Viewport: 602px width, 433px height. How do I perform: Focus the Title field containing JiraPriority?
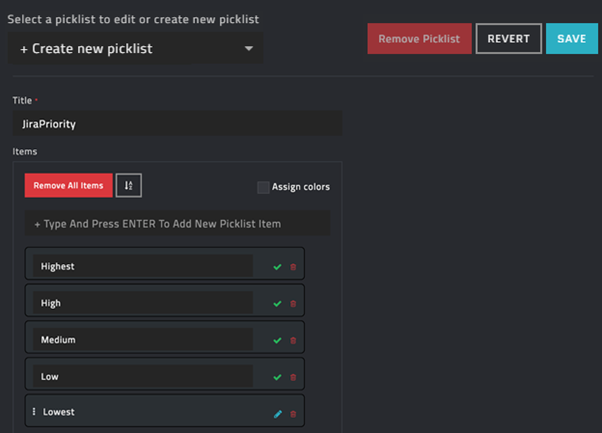[x=177, y=124]
